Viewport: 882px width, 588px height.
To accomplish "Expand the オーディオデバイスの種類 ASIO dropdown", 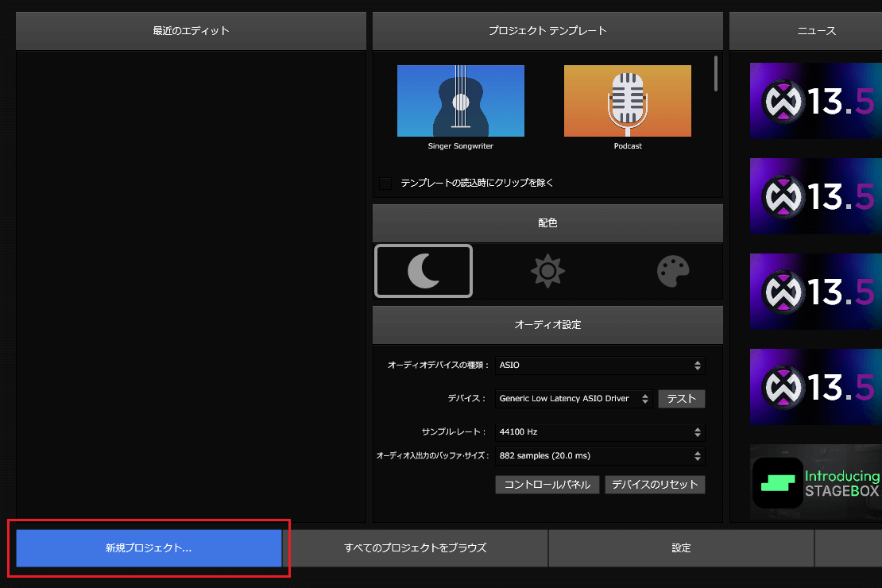I will (599, 366).
